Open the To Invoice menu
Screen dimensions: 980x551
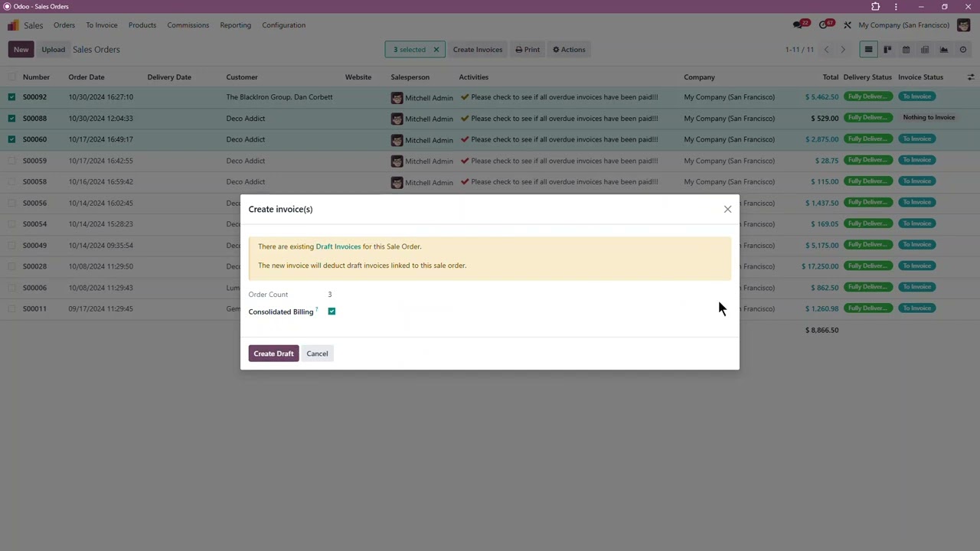[x=102, y=25]
